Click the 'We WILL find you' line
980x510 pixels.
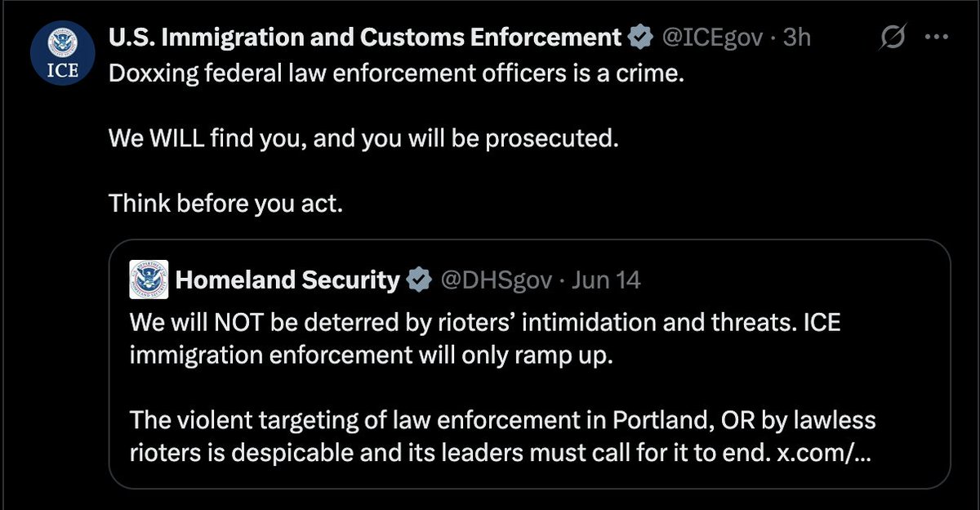click(360, 137)
